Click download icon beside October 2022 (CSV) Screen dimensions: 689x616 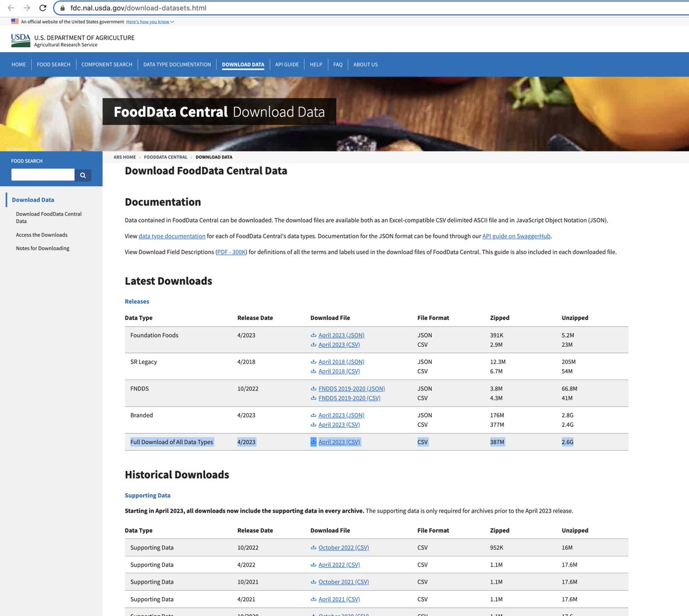pos(313,548)
